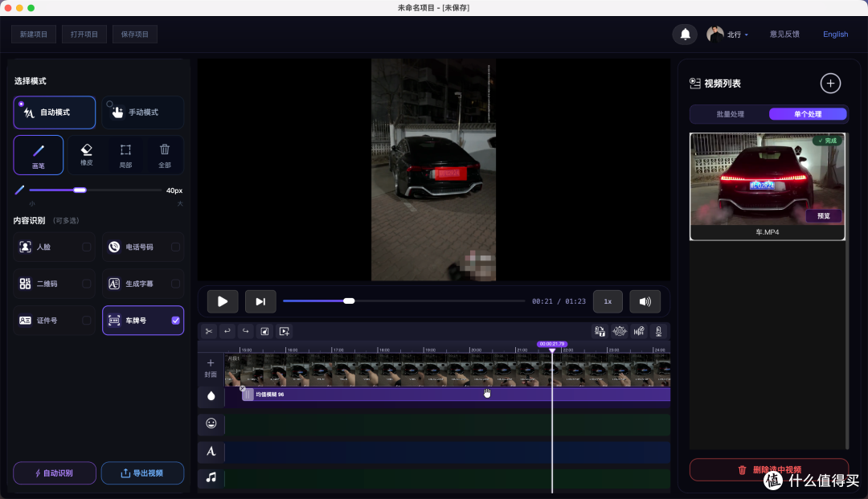
Task: Click the 导出视频 export button
Action: 142,473
